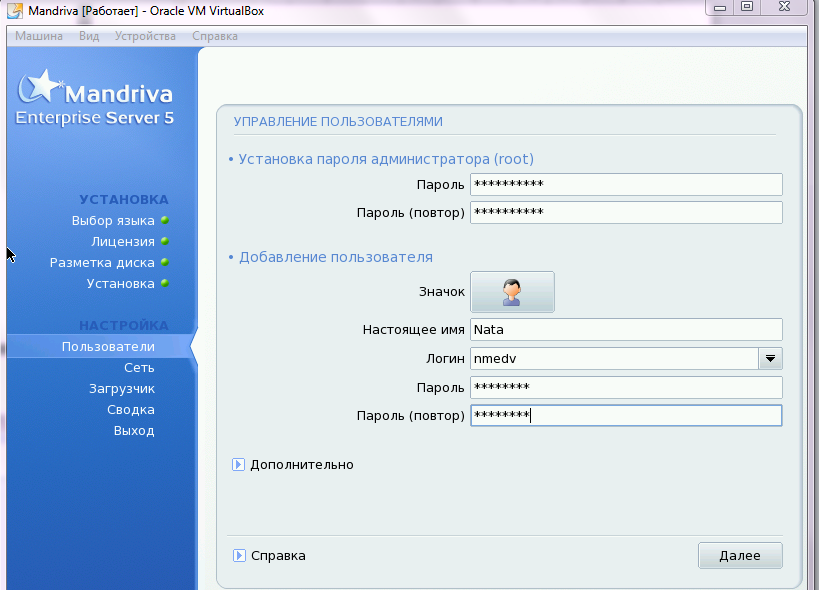Select Выход step in sidebar
819x590 pixels.
point(134,431)
